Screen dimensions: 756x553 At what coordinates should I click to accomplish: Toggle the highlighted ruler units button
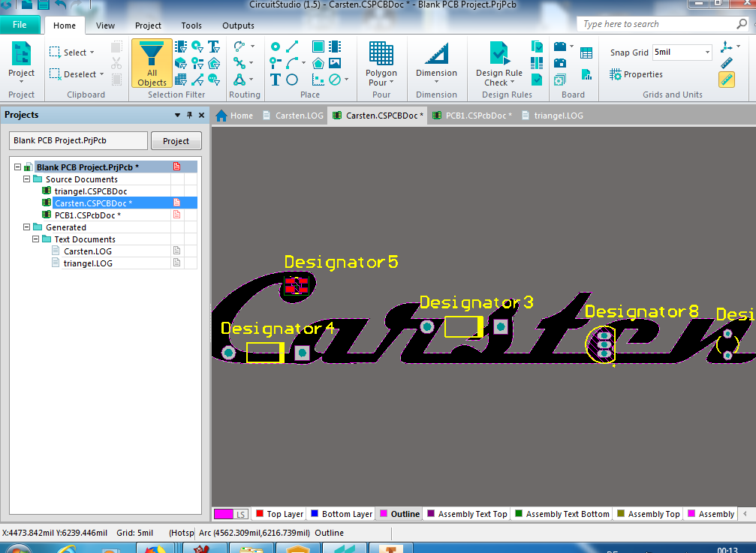tap(727, 80)
